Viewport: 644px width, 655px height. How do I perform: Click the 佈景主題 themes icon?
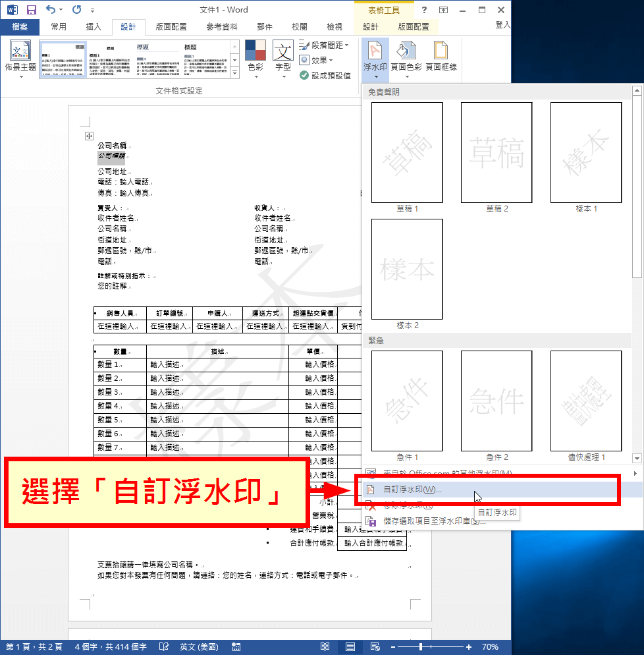tap(20, 59)
